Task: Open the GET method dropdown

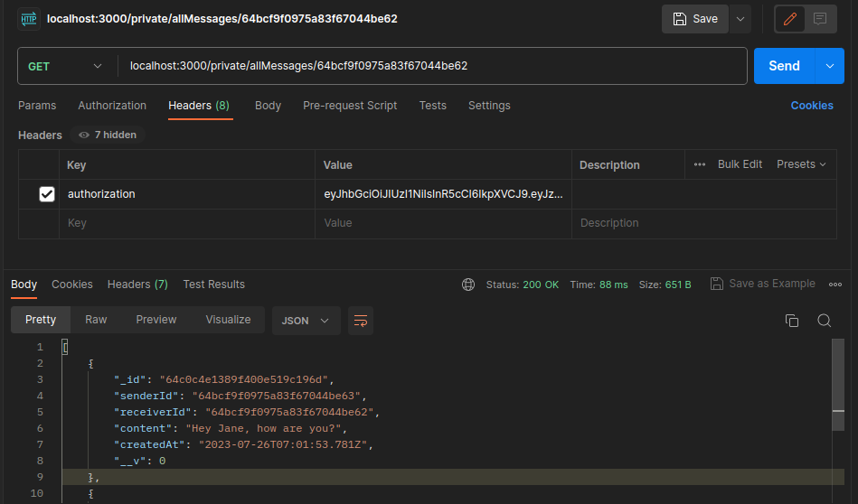Action: pos(66,66)
